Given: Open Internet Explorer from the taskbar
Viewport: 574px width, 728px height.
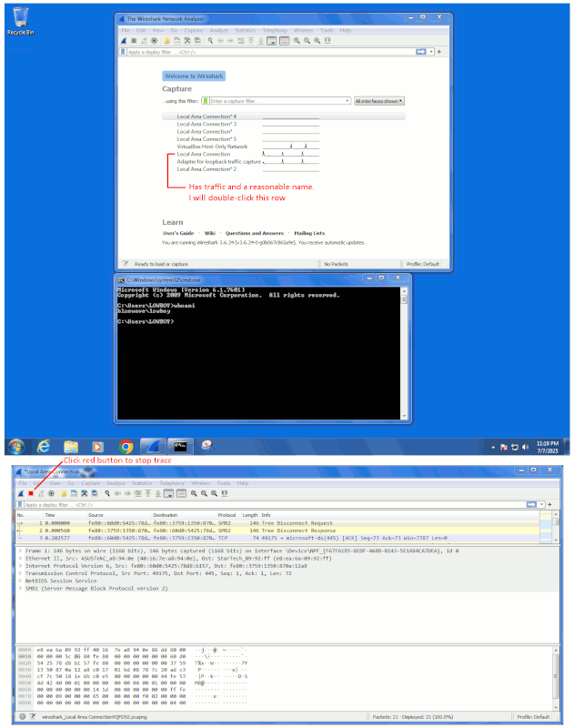Looking at the screenshot, I should tap(44, 447).
